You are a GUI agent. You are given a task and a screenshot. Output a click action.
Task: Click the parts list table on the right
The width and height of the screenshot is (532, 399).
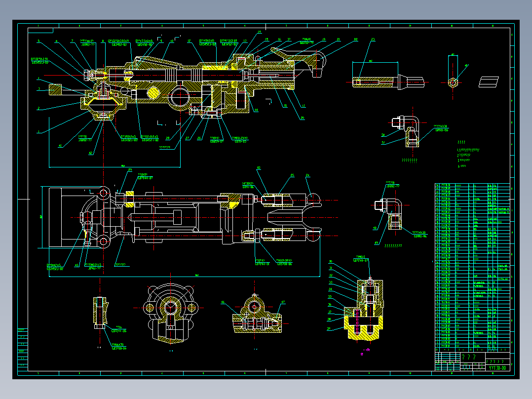472,268
